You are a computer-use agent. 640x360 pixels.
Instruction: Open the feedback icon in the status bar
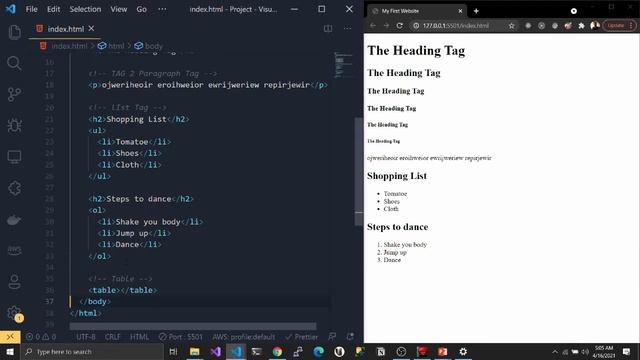coord(332,337)
